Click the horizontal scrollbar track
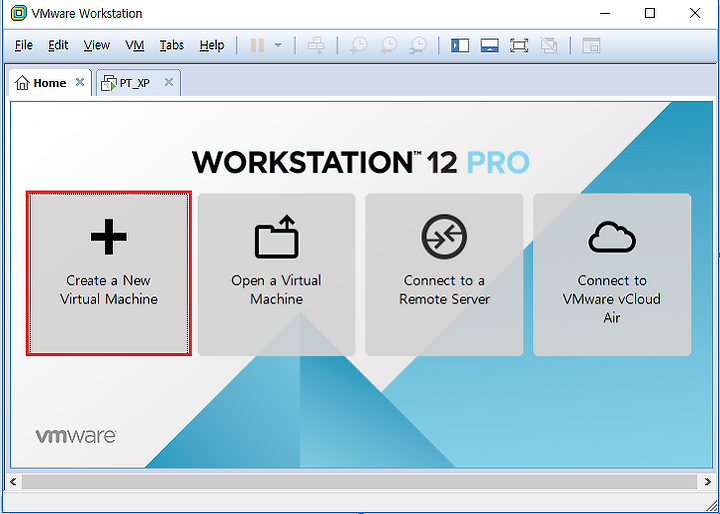 pos(360,481)
